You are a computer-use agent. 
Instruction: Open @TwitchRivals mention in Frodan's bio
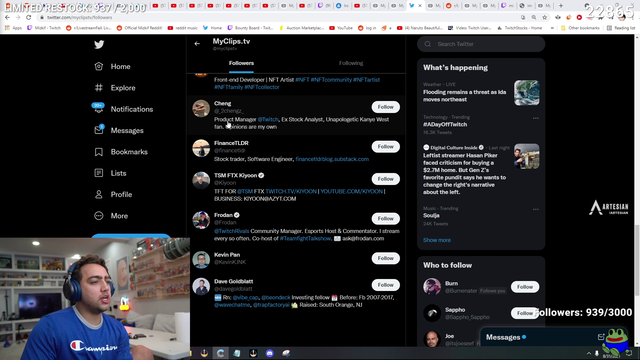(x=231, y=231)
